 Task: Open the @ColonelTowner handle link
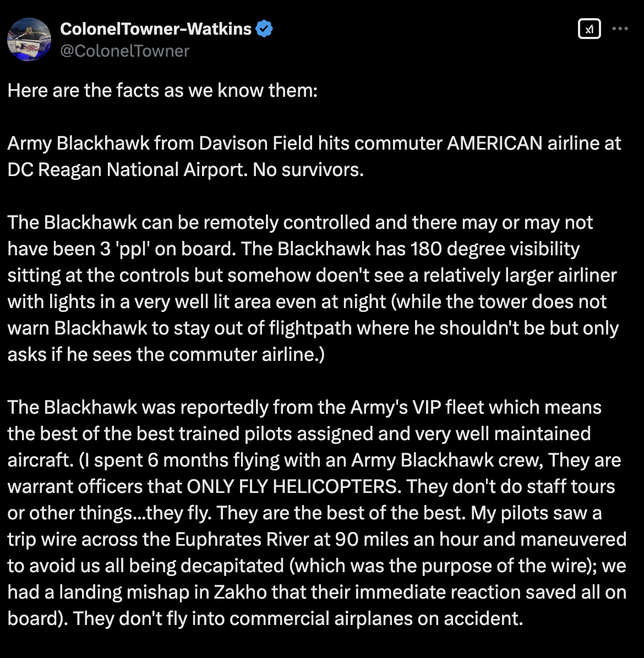pos(124,51)
